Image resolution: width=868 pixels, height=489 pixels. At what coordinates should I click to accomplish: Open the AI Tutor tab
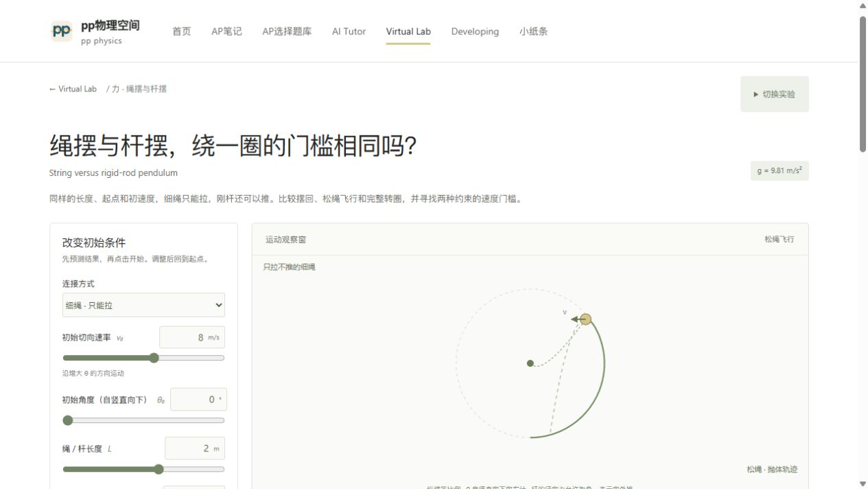point(349,32)
